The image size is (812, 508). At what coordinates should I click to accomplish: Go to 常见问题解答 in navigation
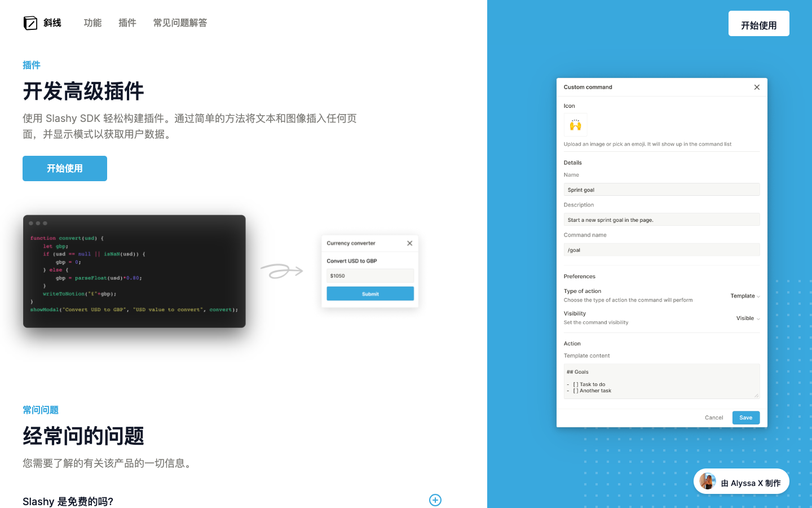point(180,23)
